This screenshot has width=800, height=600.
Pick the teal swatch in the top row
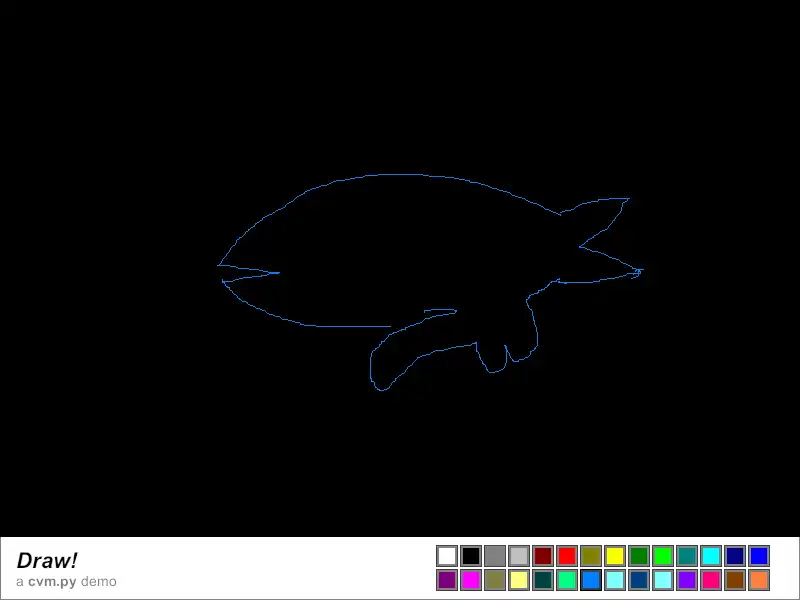pos(687,556)
